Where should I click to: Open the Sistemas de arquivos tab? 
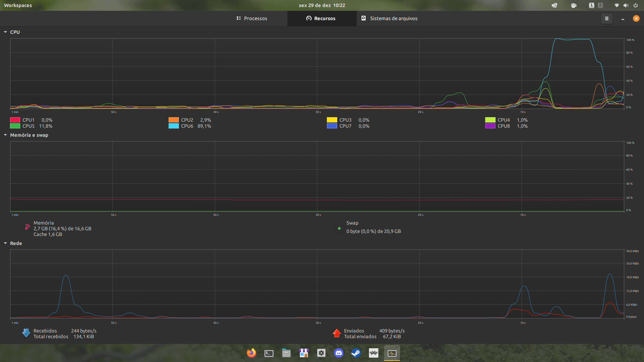(x=389, y=18)
